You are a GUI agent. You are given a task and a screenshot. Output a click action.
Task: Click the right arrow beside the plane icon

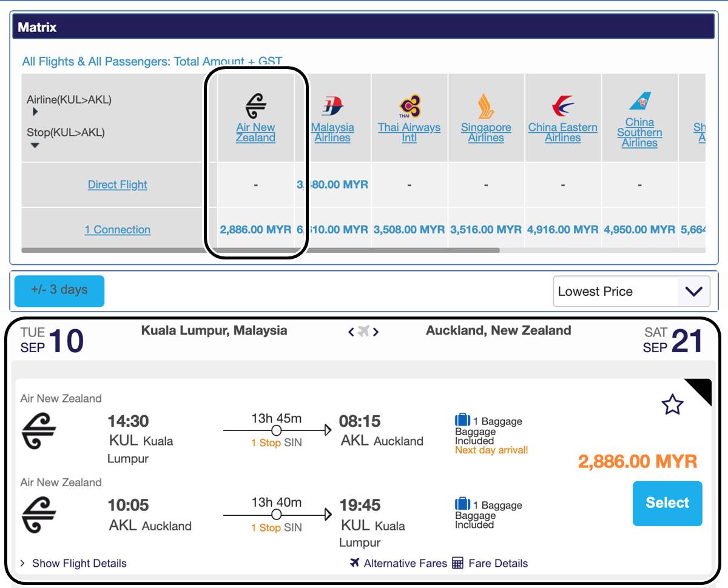[376, 332]
